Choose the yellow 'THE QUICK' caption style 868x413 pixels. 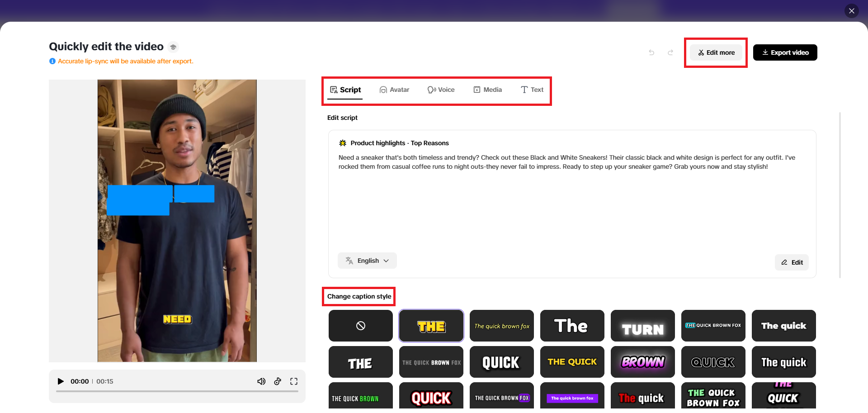pyautogui.click(x=572, y=362)
